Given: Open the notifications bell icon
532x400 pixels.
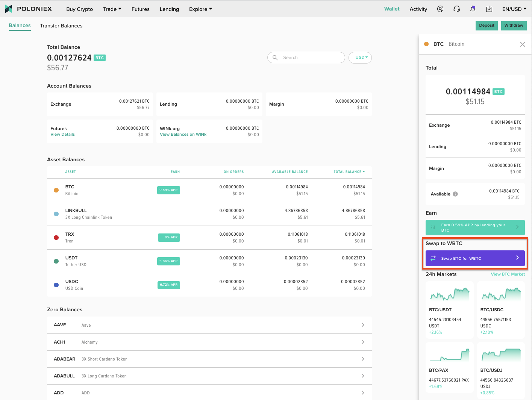Looking at the screenshot, I should (473, 9).
